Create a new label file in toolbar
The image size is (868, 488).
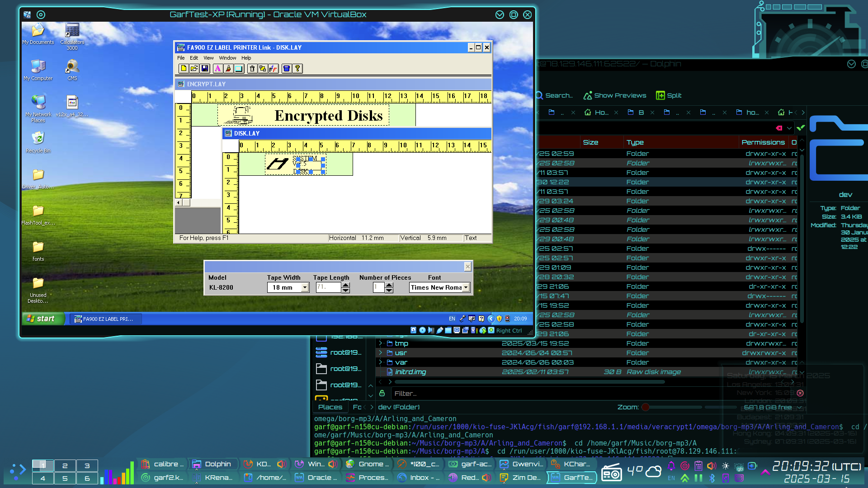[x=184, y=69]
